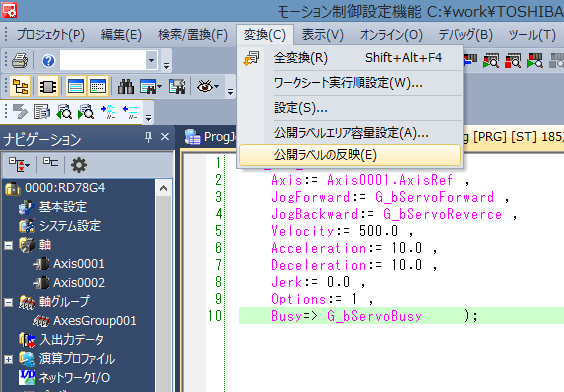Select 公開ラベルエリア容量設定(A)... menu entry
The image size is (564, 392).
[350, 133]
